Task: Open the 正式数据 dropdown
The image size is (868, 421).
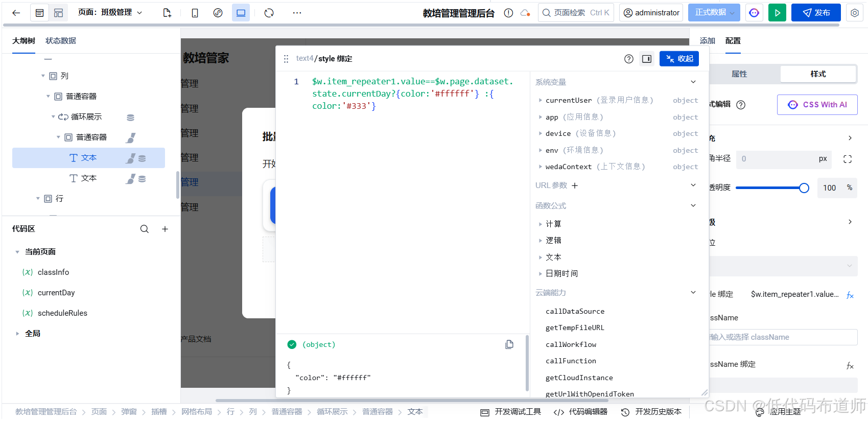Action: (x=714, y=13)
